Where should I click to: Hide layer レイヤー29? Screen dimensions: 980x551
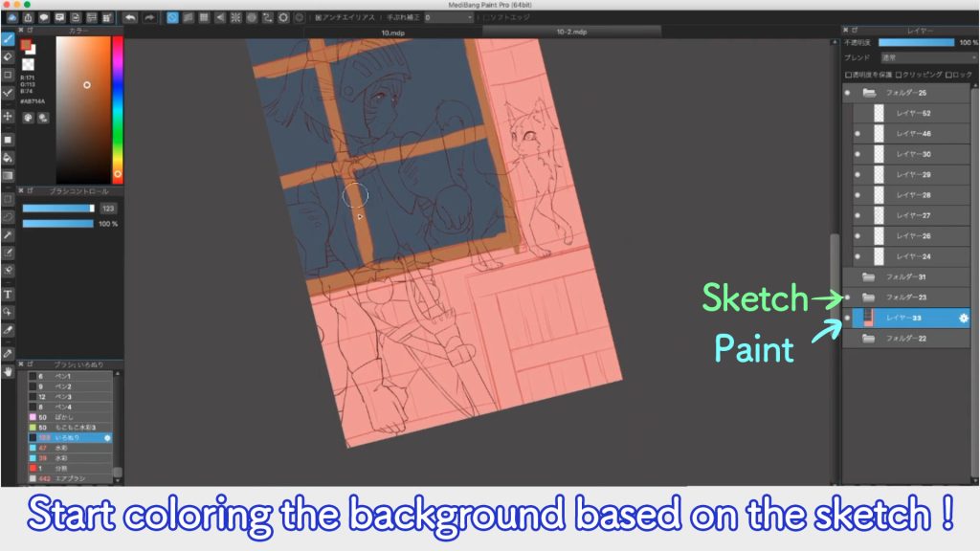[x=857, y=175]
